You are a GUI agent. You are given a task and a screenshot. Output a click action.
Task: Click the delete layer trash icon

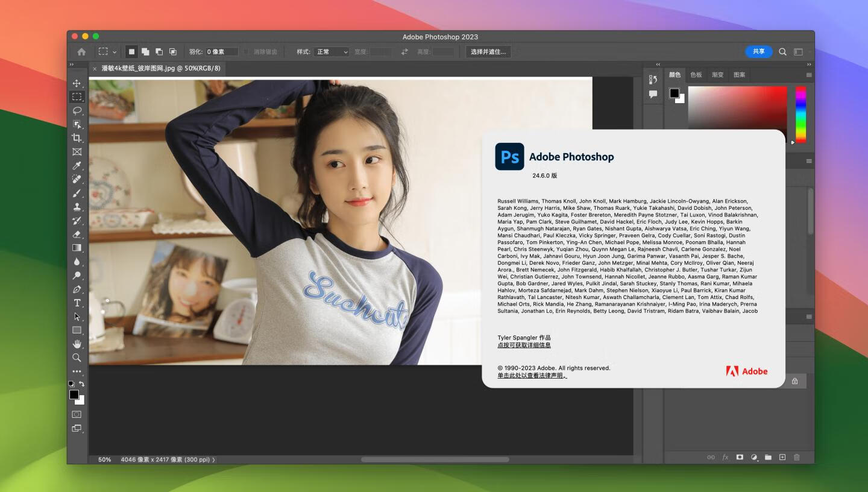[796, 458]
